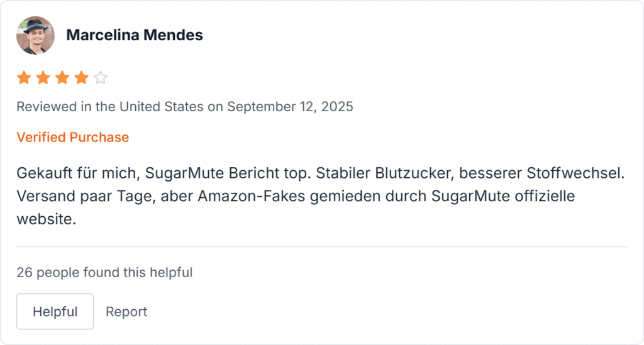The height and width of the screenshot is (345, 644).
Task: Click the fourth filled rating star
Action: [81, 78]
